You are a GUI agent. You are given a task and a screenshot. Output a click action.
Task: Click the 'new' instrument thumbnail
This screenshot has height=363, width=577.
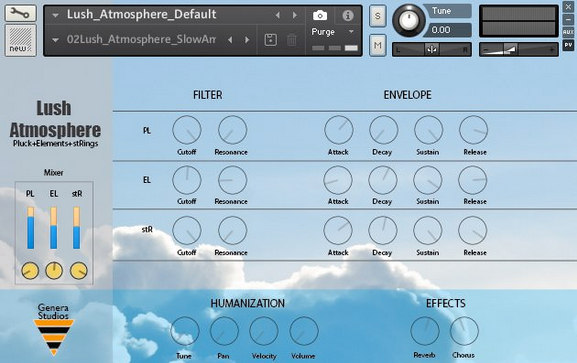tap(20, 40)
